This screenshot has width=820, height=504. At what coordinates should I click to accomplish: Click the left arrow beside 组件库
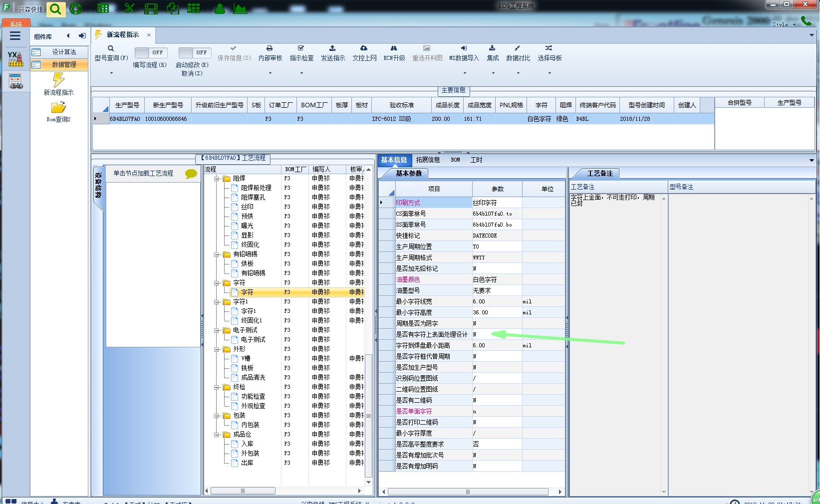68,36
